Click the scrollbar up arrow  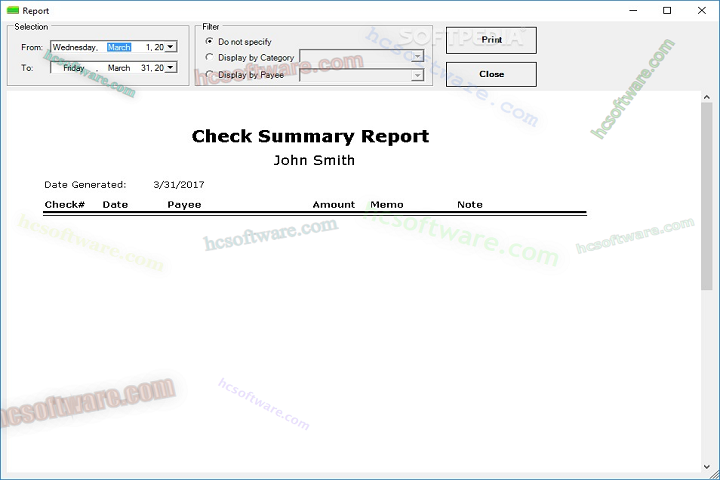[x=706, y=97]
